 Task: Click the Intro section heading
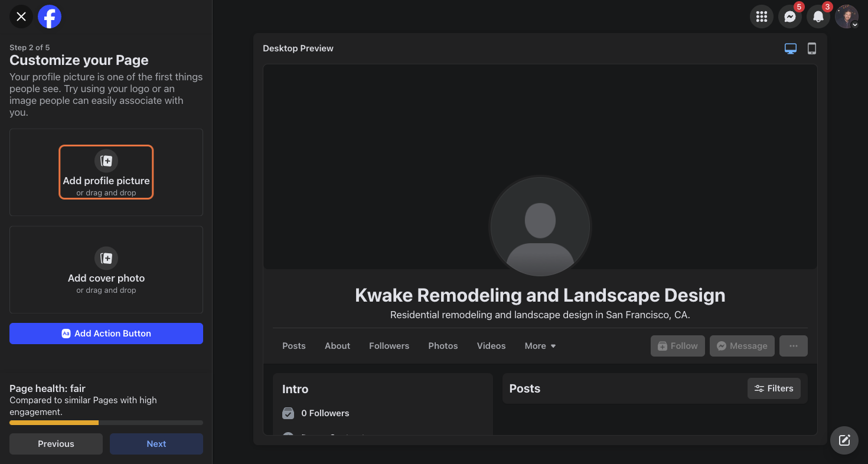pyautogui.click(x=295, y=389)
